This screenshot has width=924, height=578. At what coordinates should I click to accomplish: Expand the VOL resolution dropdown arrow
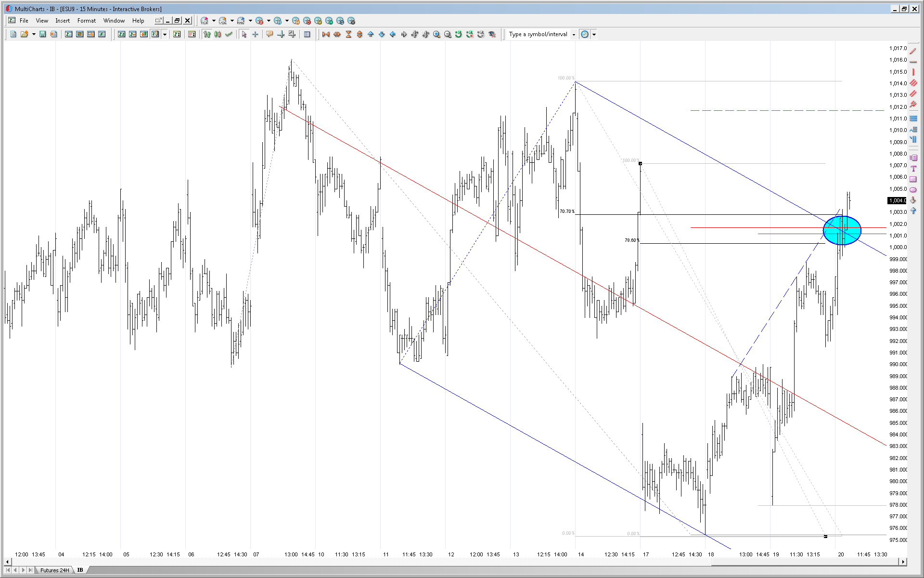(232, 21)
